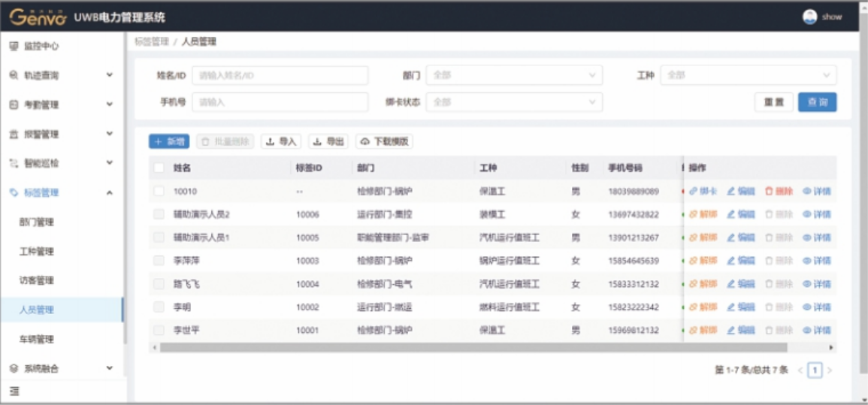Click the 轨迹查询 search icon in sidebar

coord(14,75)
